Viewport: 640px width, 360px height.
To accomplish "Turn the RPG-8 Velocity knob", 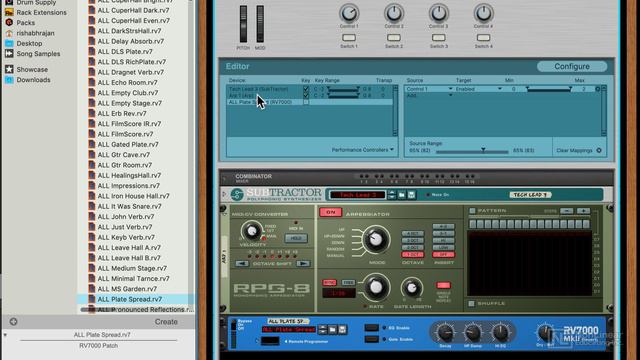I will coord(251,231).
